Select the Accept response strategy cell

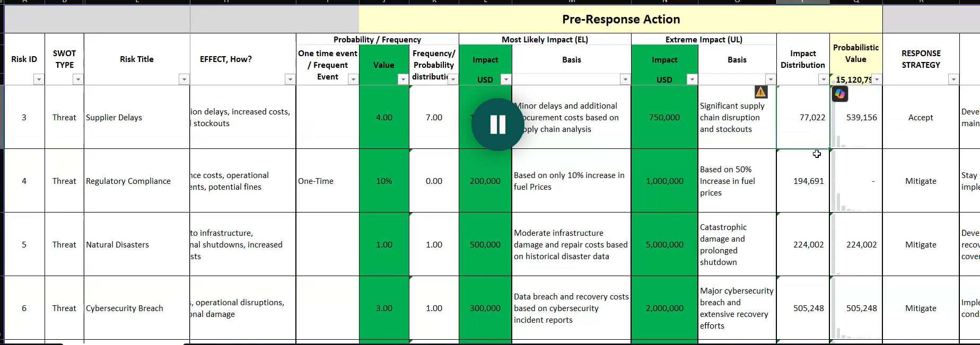click(x=920, y=118)
